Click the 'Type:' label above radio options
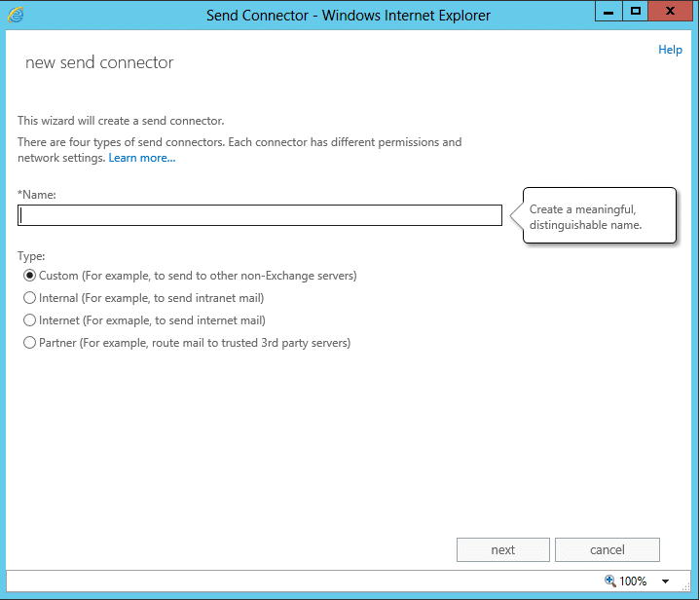 tap(32, 256)
